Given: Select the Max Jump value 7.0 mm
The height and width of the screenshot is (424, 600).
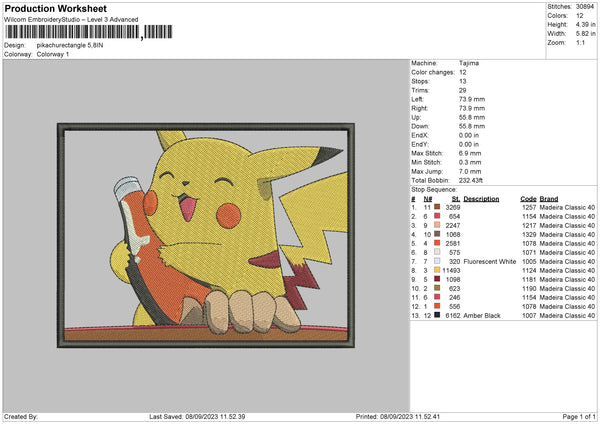Looking at the screenshot, I should pos(470,171).
